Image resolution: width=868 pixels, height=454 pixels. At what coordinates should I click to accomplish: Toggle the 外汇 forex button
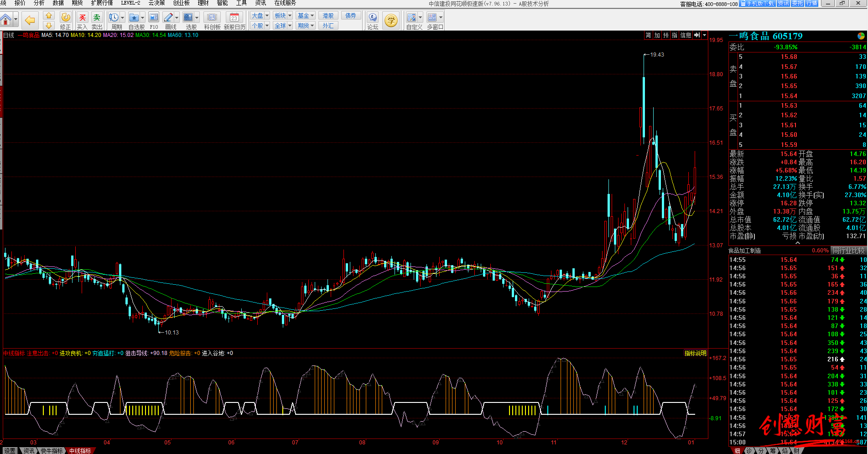(328, 26)
